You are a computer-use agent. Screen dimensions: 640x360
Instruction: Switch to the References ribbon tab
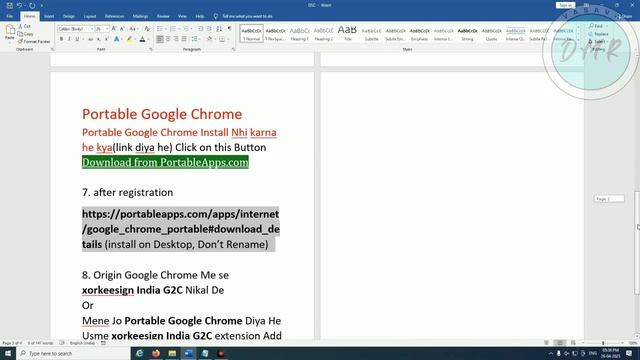pyautogui.click(x=114, y=16)
